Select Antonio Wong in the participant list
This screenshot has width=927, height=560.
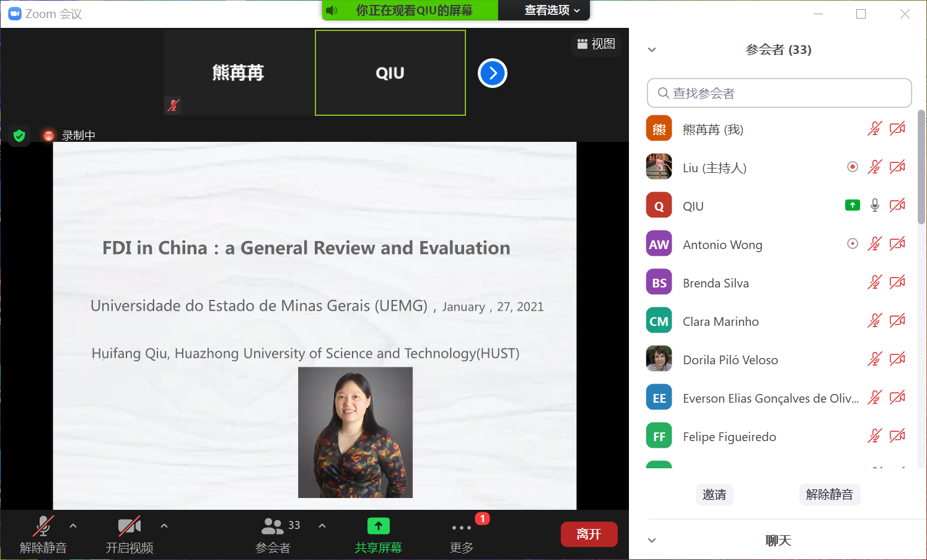click(723, 245)
